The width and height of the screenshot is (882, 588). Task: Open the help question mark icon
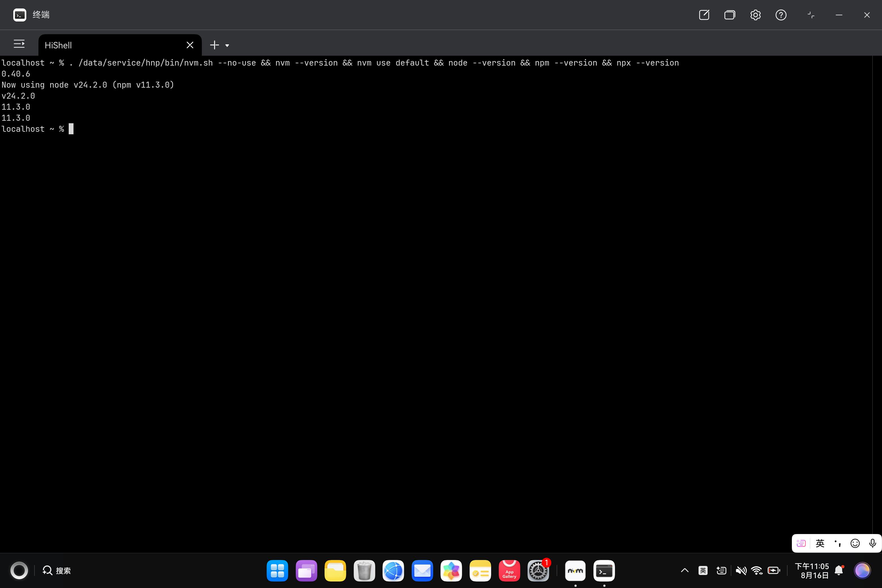pyautogui.click(x=781, y=15)
